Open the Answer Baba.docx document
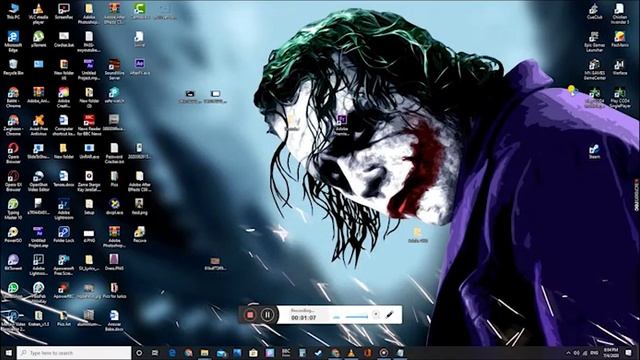The image size is (640, 360). point(114,320)
